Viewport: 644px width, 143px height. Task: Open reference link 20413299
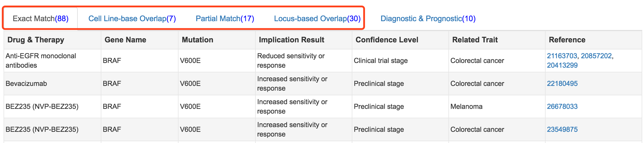pyautogui.click(x=562, y=65)
